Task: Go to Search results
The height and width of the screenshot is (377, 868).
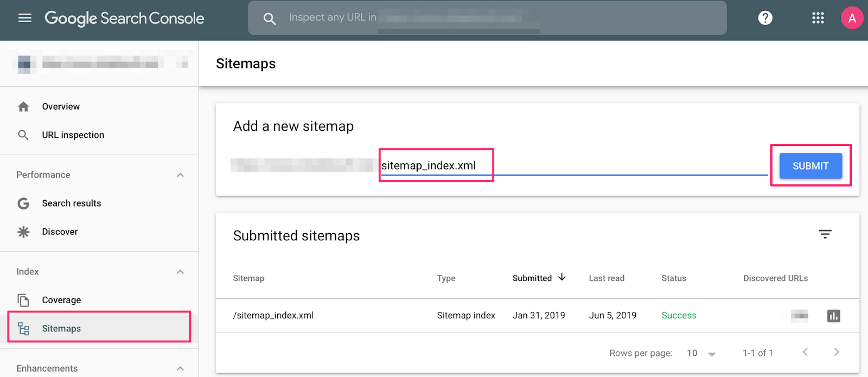Action: click(x=72, y=203)
